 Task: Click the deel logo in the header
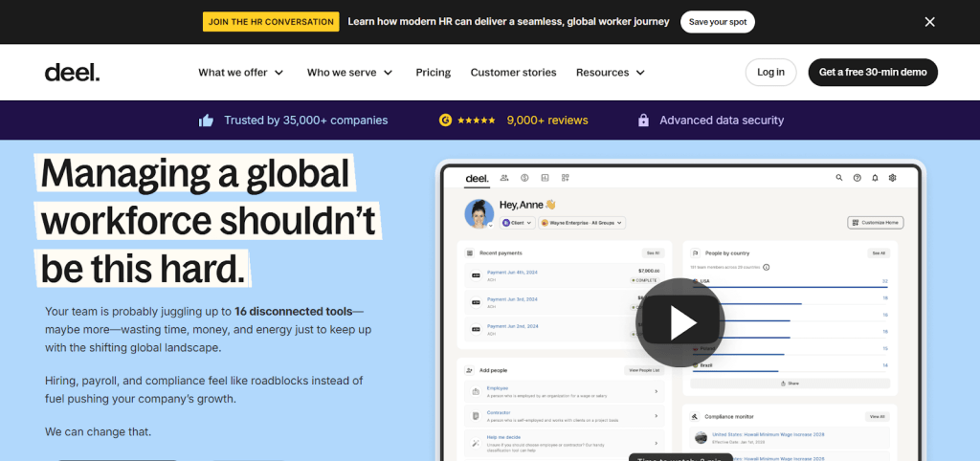(x=72, y=73)
